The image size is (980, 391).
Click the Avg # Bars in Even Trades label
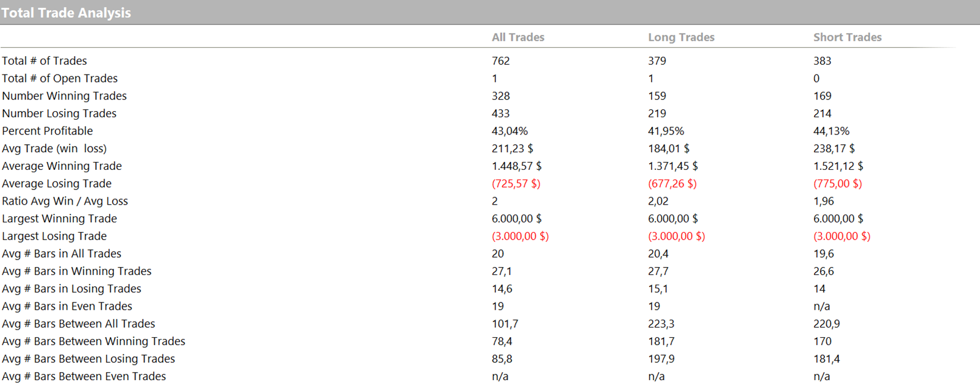[x=67, y=307]
